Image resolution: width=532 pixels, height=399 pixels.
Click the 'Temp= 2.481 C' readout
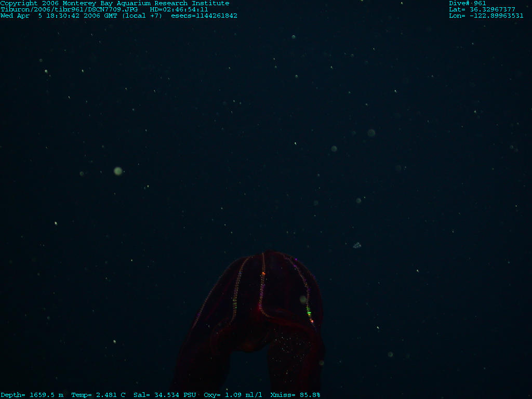point(98,395)
